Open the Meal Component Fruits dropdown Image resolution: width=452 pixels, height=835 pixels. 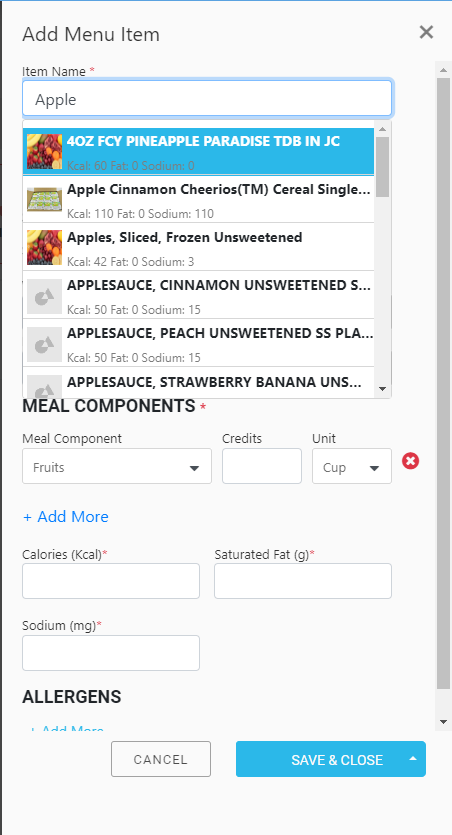(x=117, y=466)
